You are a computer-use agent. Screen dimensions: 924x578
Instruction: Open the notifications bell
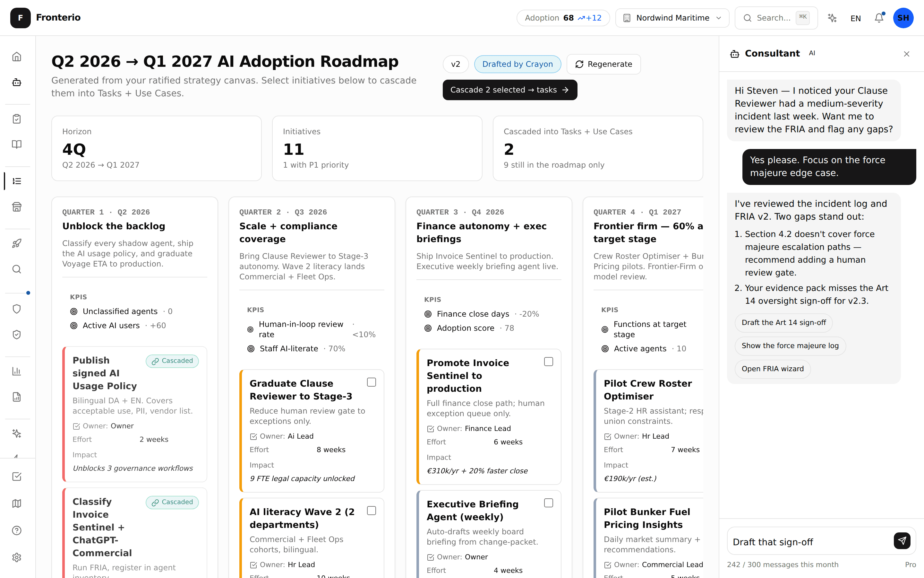[879, 18]
